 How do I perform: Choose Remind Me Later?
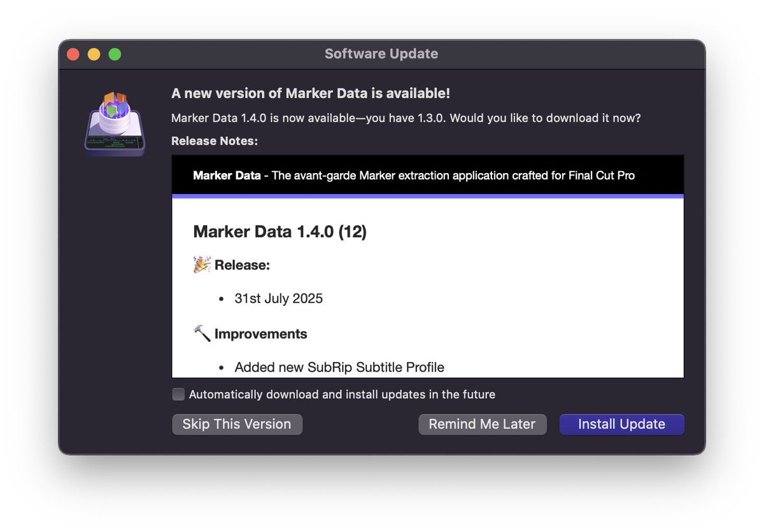point(482,424)
